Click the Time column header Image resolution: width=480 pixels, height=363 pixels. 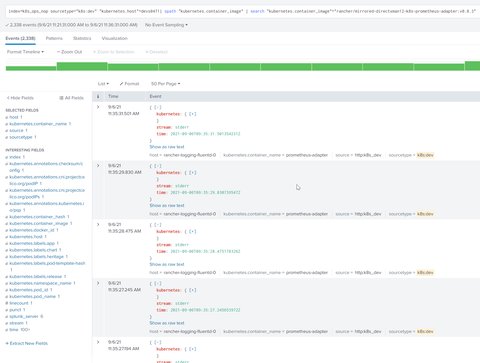coord(113,96)
